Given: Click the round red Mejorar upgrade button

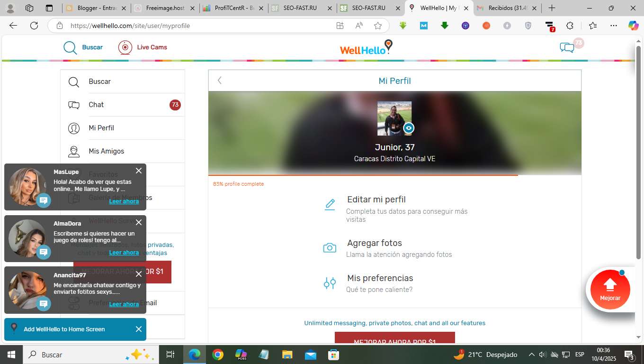Looking at the screenshot, I should point(610,289).
